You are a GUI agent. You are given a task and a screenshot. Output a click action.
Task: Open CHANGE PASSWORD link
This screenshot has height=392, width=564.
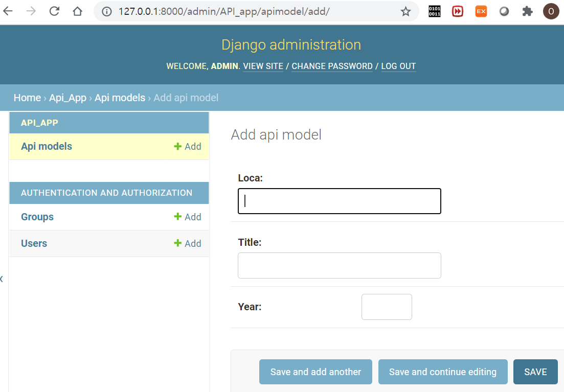332,66
